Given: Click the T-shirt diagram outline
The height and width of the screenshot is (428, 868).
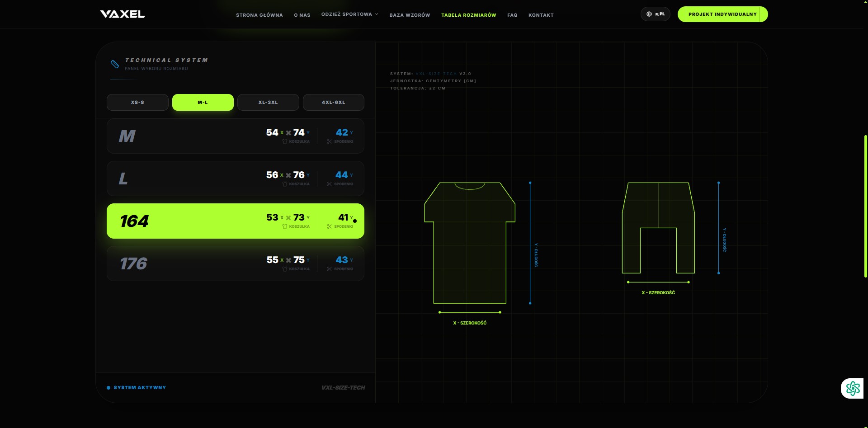Looking at the screenshot, I should point(470,243).
